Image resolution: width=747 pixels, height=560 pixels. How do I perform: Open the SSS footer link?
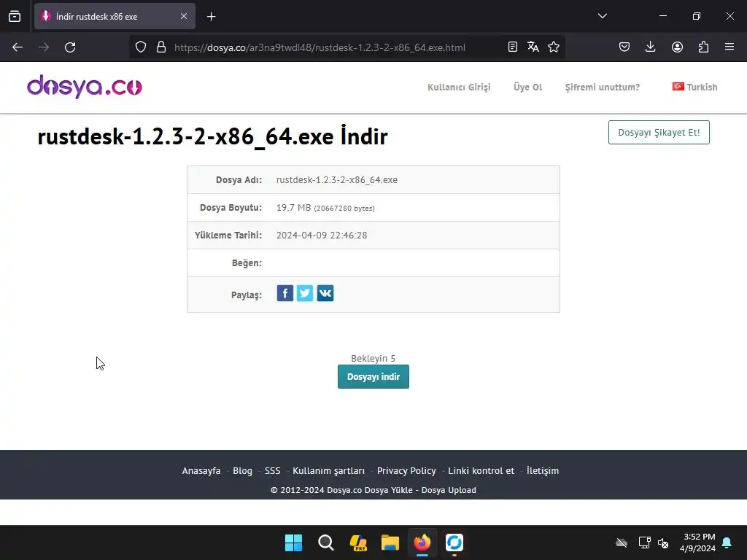[x=273, y=470]
